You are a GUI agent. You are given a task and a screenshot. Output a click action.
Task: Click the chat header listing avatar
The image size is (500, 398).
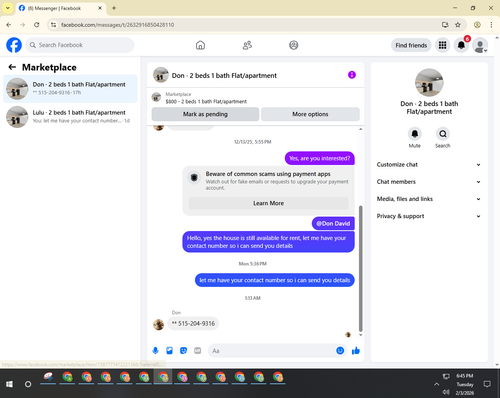160,75
